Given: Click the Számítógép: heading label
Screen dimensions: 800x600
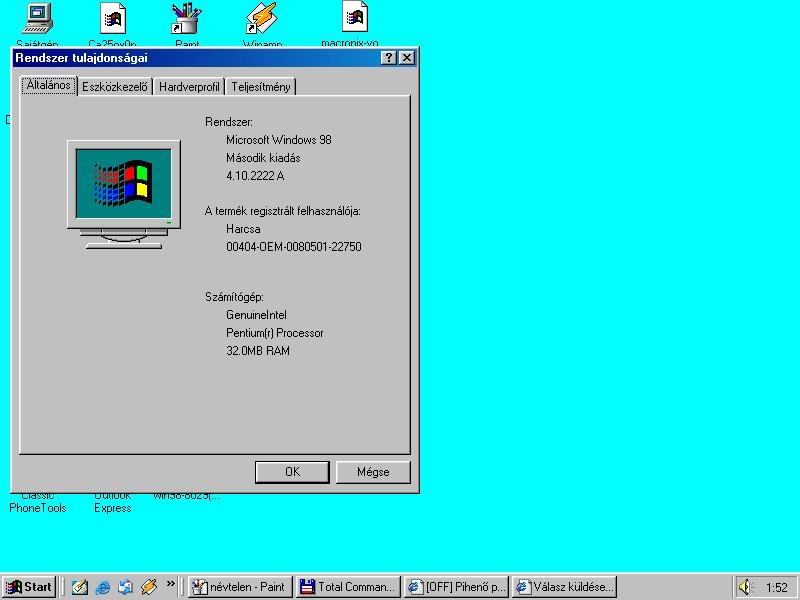Looking at the screenshot, I should click(x=234, y=297).
